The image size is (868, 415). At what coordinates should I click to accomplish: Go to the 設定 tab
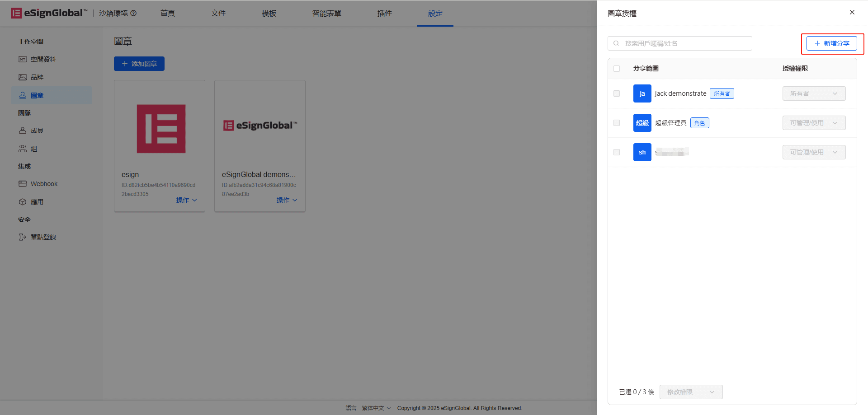[x=435, y=14]
